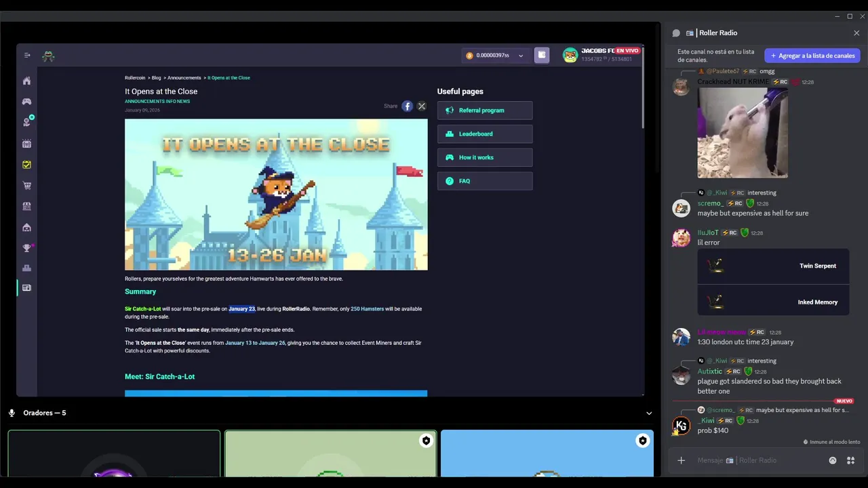
Task: Click scremo_ username in chat
Action: (x=710, y=203)
